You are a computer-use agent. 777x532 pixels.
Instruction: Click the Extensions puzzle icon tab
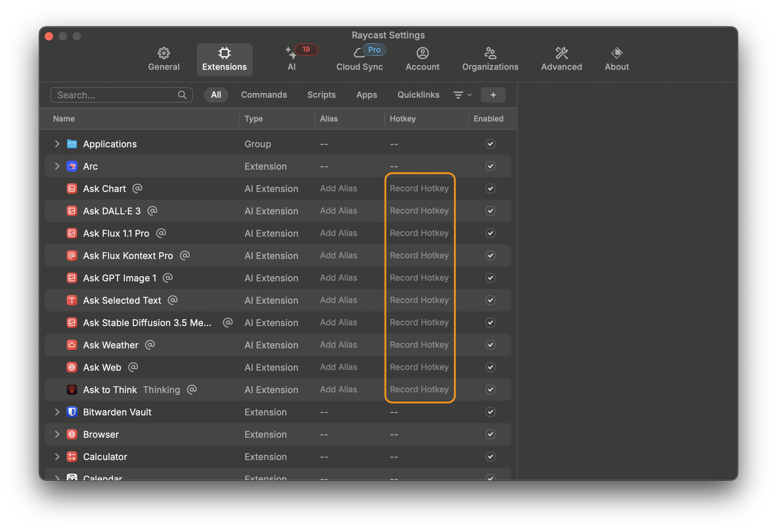point(224,59)
